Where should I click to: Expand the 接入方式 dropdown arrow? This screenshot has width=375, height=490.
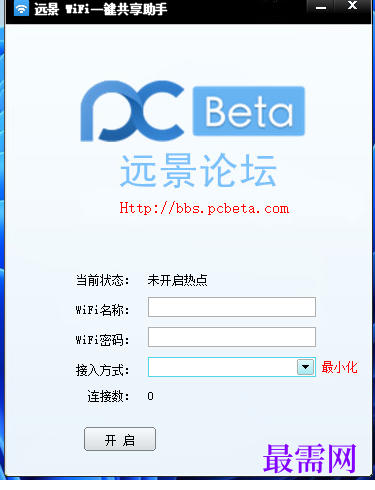pyautogui.click(x=305, y=367)
